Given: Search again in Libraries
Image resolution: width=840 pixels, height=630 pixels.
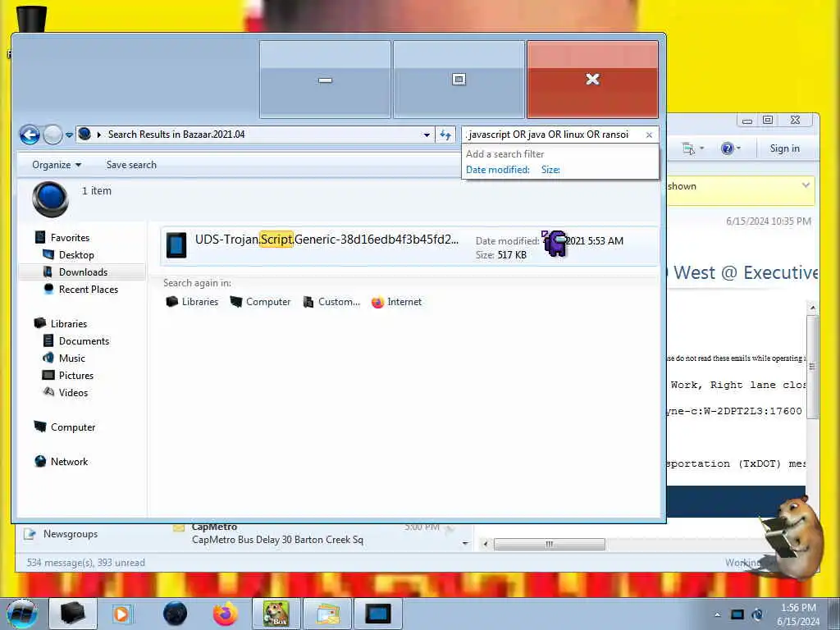Looking at the screenshot, I should [x=192, y=302].
